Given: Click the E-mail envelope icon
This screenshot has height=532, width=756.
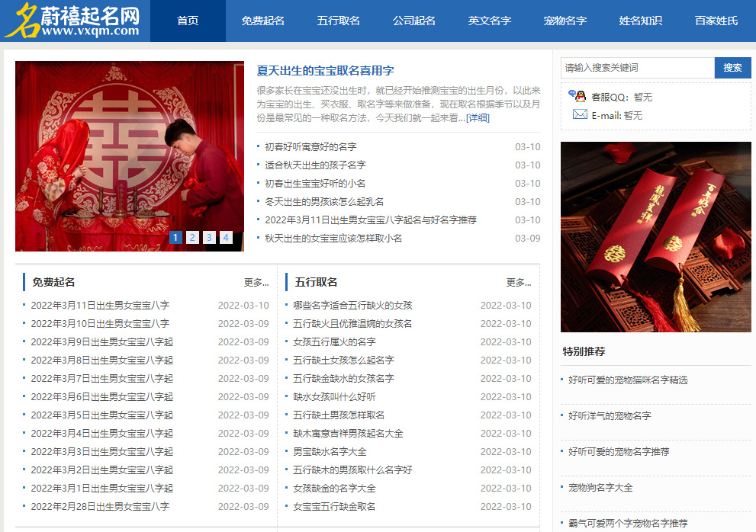Looking at the screenshot, I should pos(580,114).
